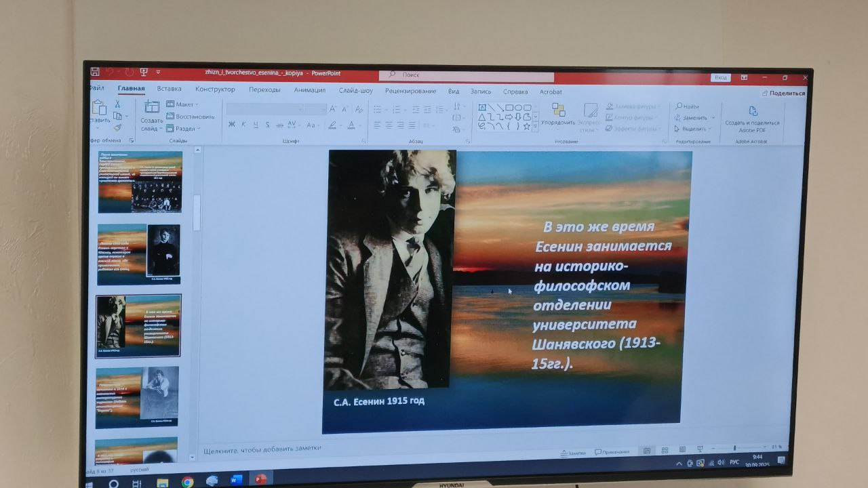
Task: Click Создать и поделиться Adobe PDF icon
Action: [752, 111]
